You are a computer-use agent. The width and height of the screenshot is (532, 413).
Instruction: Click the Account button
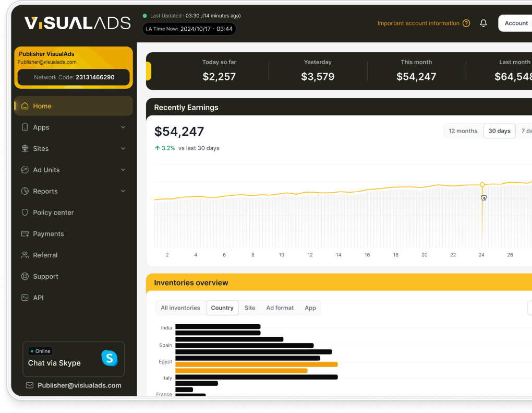pos(515,23)
